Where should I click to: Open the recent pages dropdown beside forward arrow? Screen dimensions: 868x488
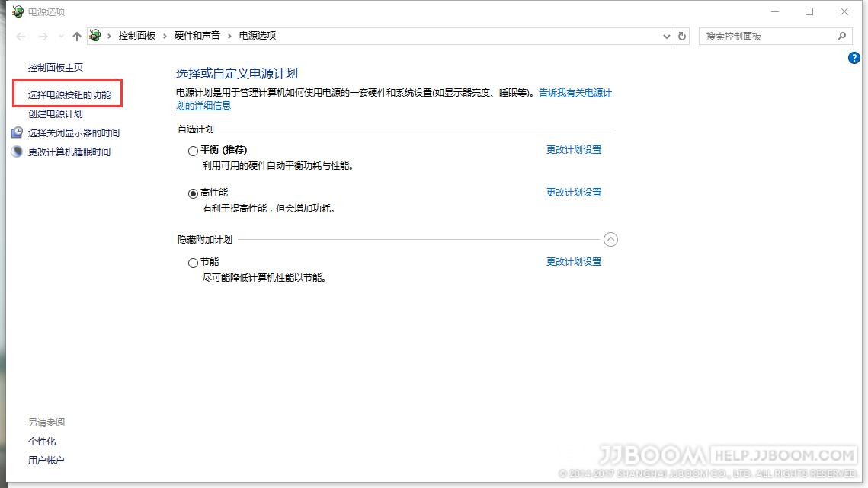(x=60, y=36)
